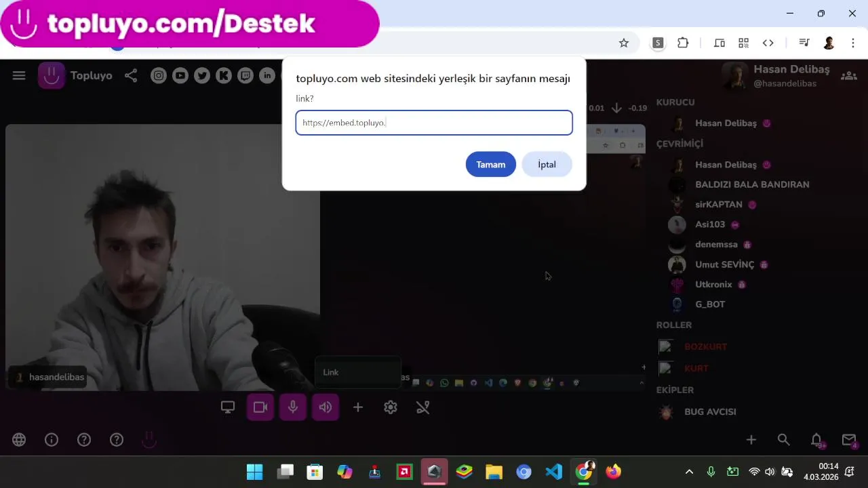Open the Twitch social icon

(246, 76)
